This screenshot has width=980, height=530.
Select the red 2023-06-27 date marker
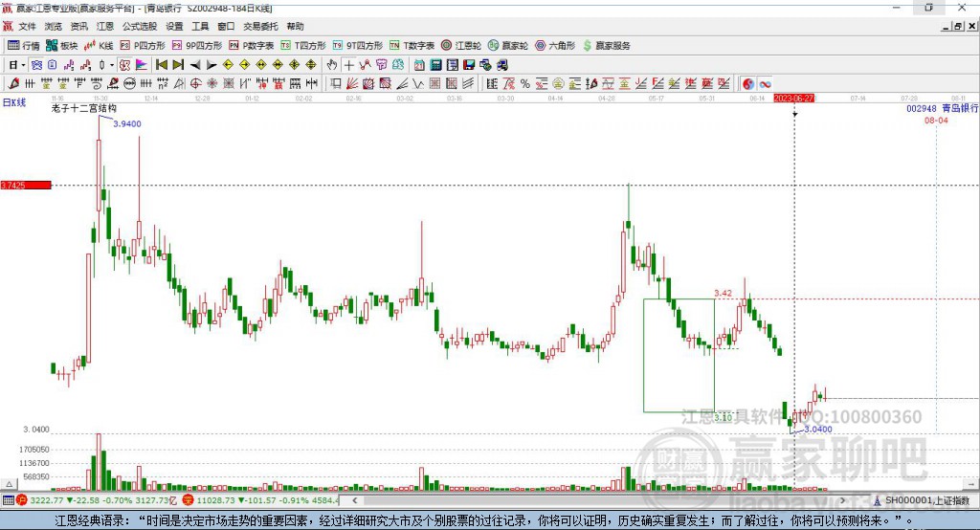793,99
